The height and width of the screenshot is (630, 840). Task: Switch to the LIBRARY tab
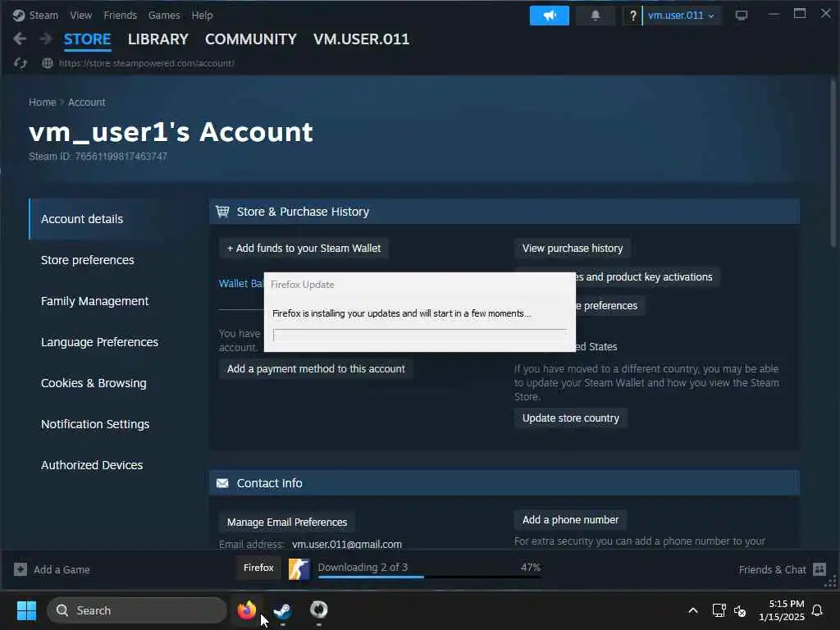(x=158, y=39)
